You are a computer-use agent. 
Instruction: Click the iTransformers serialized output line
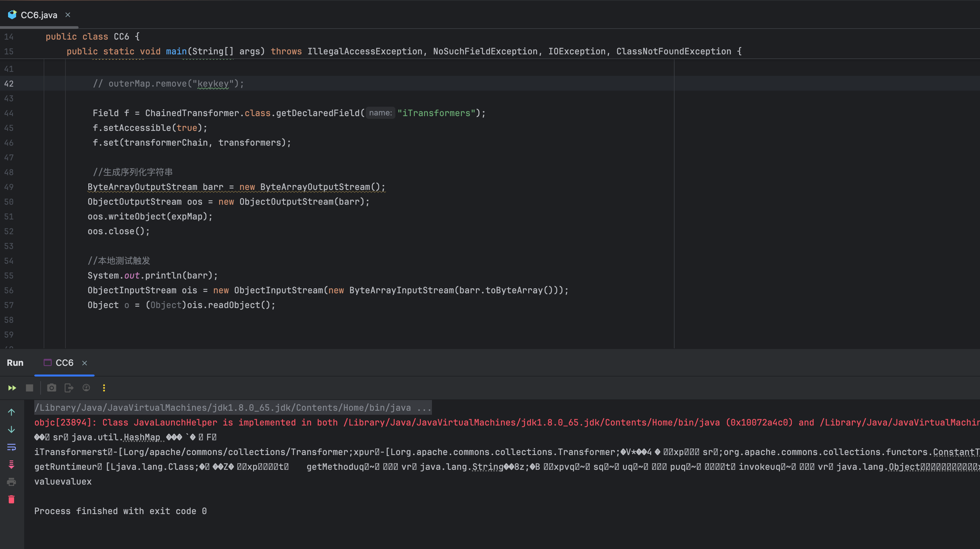(507, 452)
